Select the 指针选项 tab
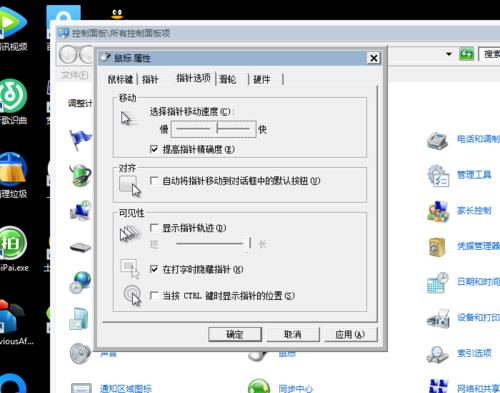The width and height of the screenshot is (500, 393). (x=193, y=78)
